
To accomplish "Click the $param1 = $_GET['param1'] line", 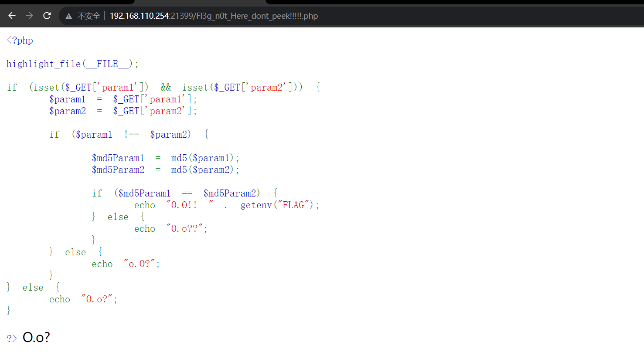I will [123, 99].
